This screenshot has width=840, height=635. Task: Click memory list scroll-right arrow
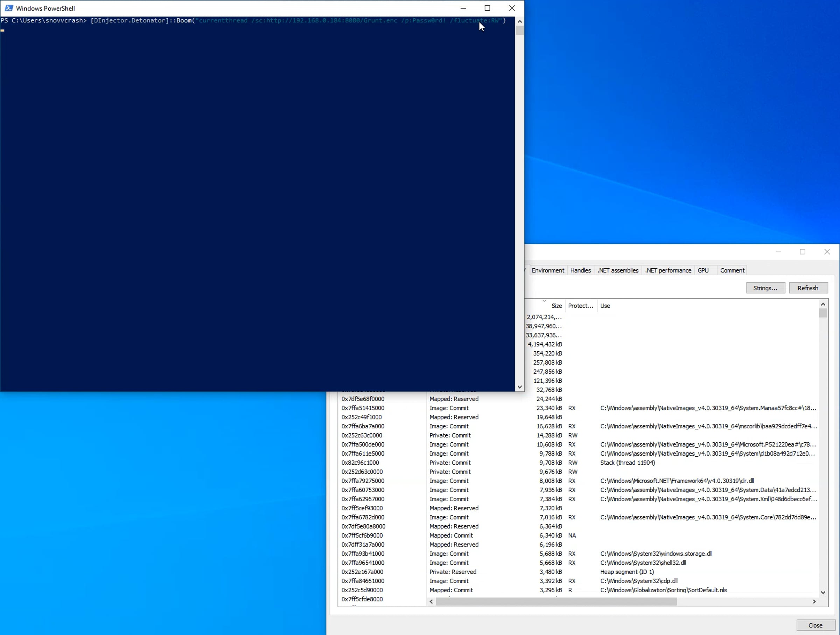pyautogui.click(x=814, y=602)
